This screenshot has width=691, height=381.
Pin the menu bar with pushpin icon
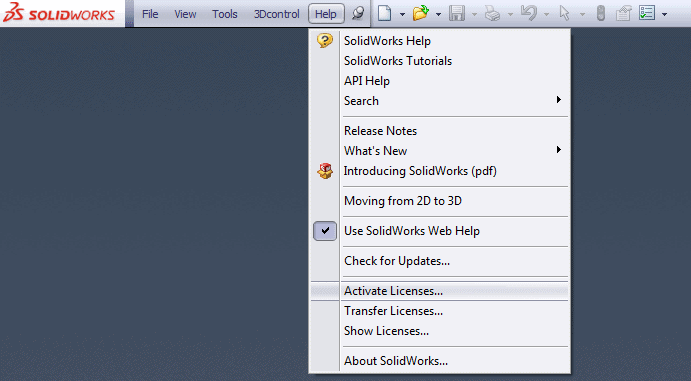click(x=358, y=14)
